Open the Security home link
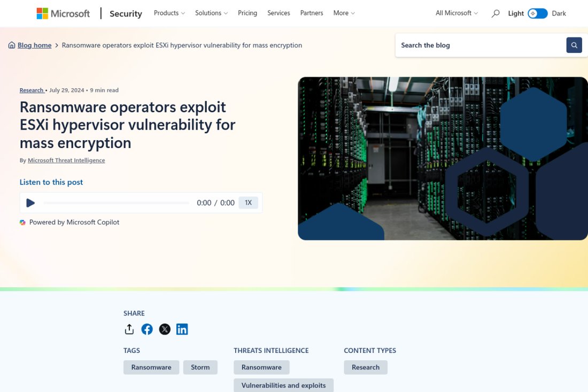 pyautogui.click(x=126, y=13)
